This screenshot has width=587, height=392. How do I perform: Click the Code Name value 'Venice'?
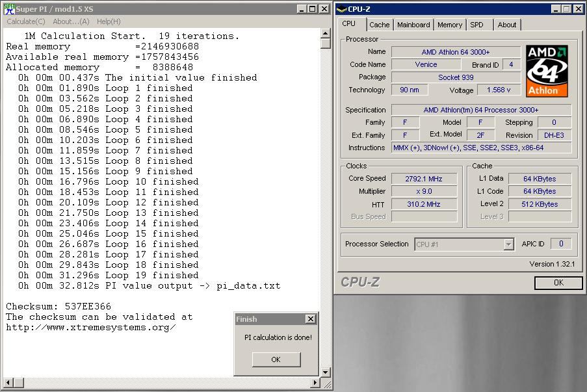426,64
